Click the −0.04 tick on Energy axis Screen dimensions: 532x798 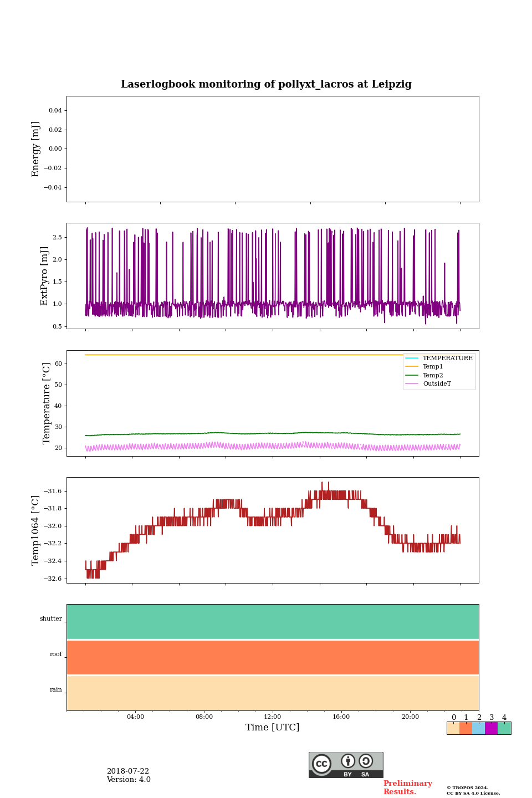53,187
